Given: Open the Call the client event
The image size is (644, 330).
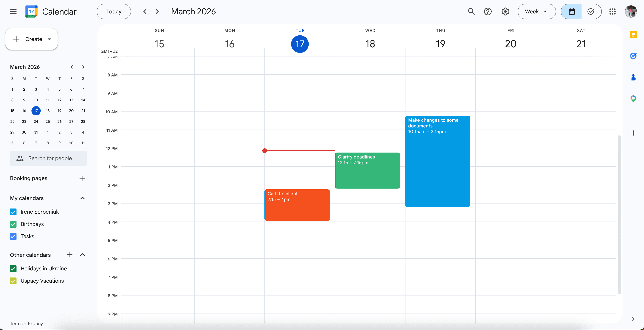Looking at the screenshot, I should (297, 205).
